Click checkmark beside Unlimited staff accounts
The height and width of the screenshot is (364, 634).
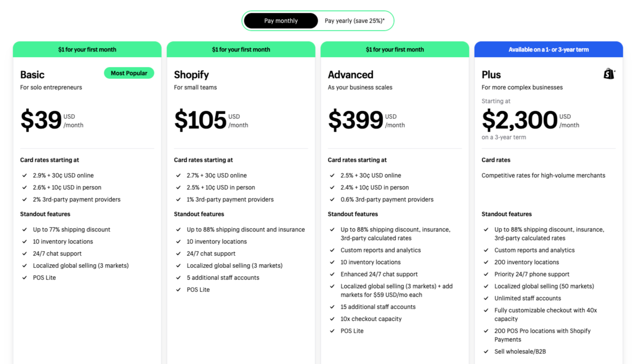(x=486, y=298)
